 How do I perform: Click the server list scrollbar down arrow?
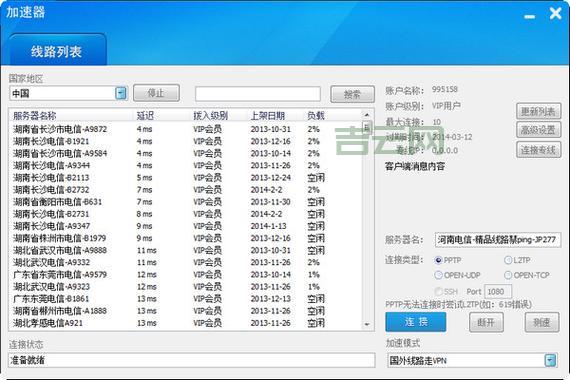pos(367,324)
